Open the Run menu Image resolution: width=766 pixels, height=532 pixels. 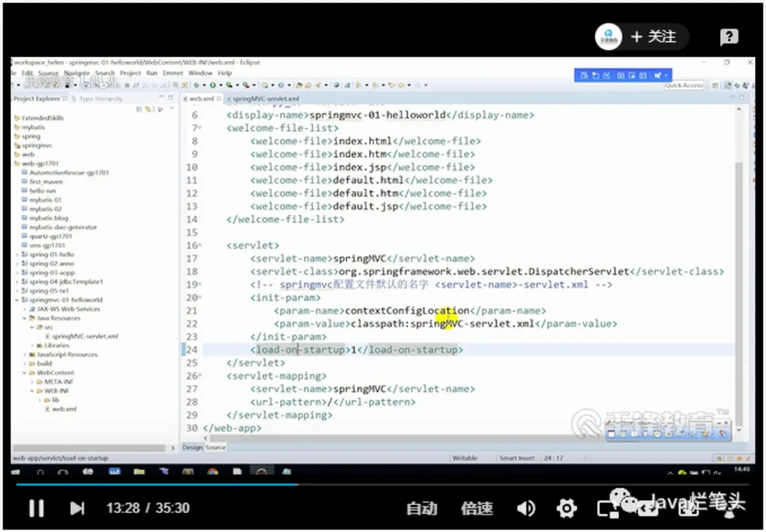(x=152, y=73)
